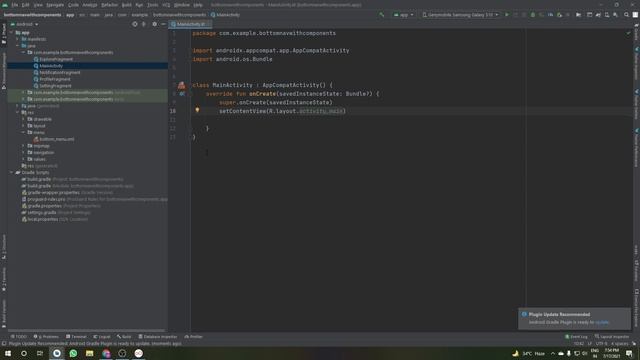Open the Build tool window

pos(124,337)
